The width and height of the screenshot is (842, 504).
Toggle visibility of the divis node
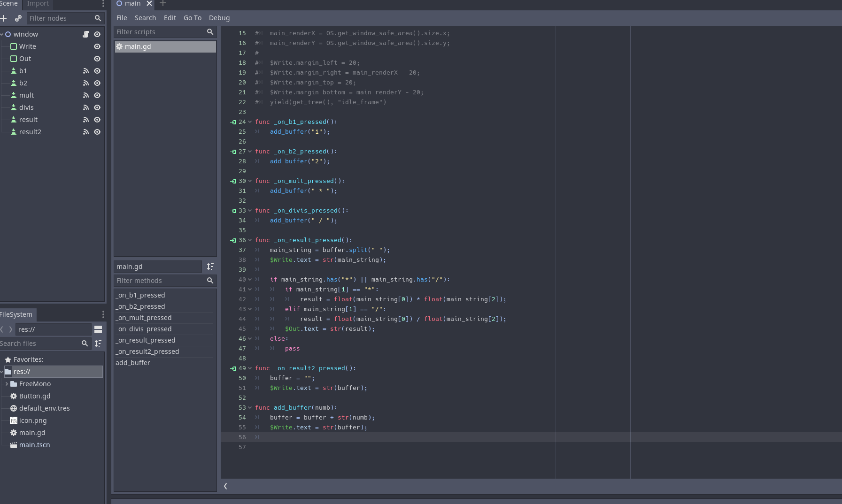point(97,107)
